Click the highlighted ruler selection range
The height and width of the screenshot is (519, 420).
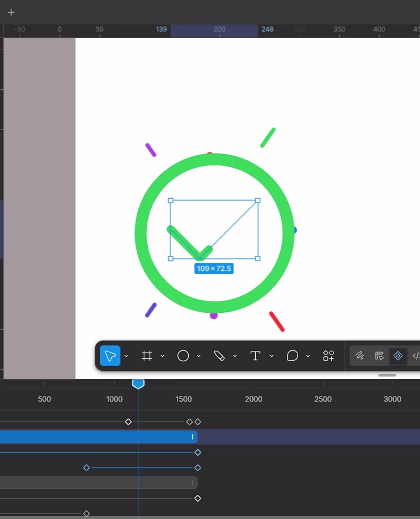click(214, 31)
